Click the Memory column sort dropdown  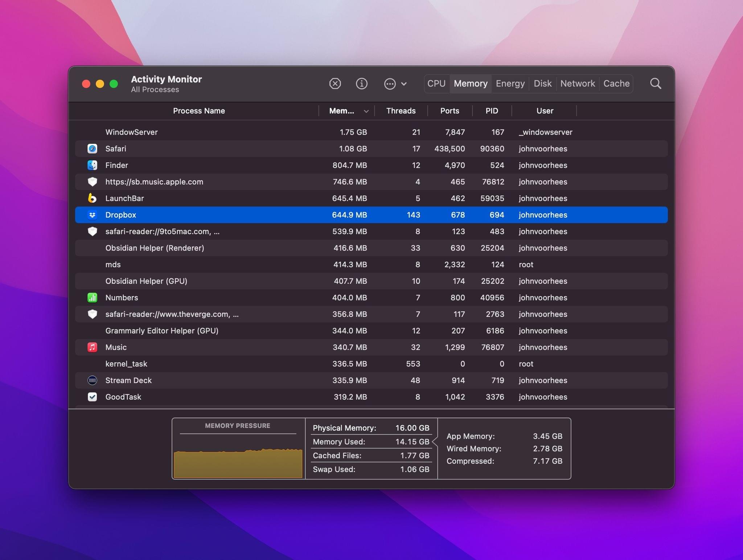pyautogui.click(x=366, y=111)
